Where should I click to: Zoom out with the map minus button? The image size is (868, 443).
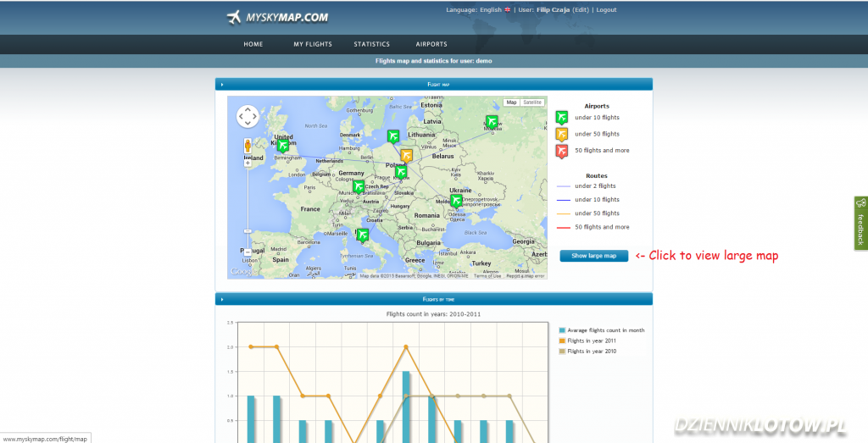tap(248, 252)
